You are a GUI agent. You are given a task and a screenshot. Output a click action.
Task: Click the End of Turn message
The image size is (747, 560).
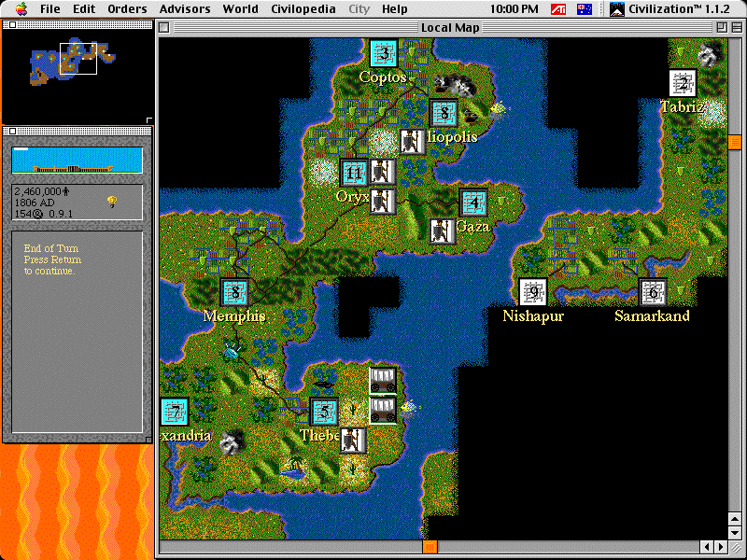click(x=52, y=259)
